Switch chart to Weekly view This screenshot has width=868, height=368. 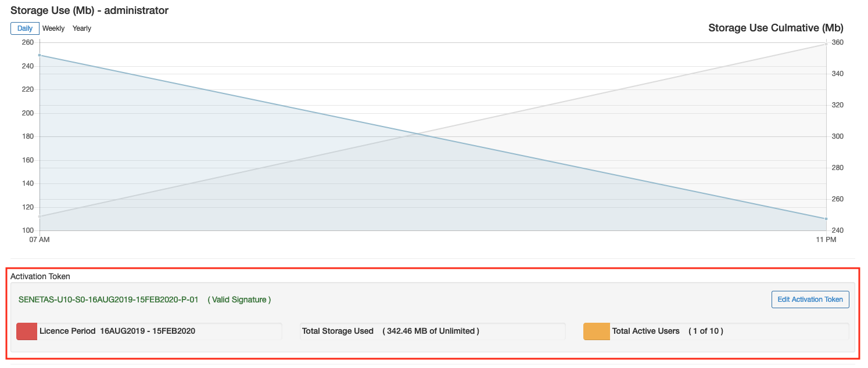(53, 28)
